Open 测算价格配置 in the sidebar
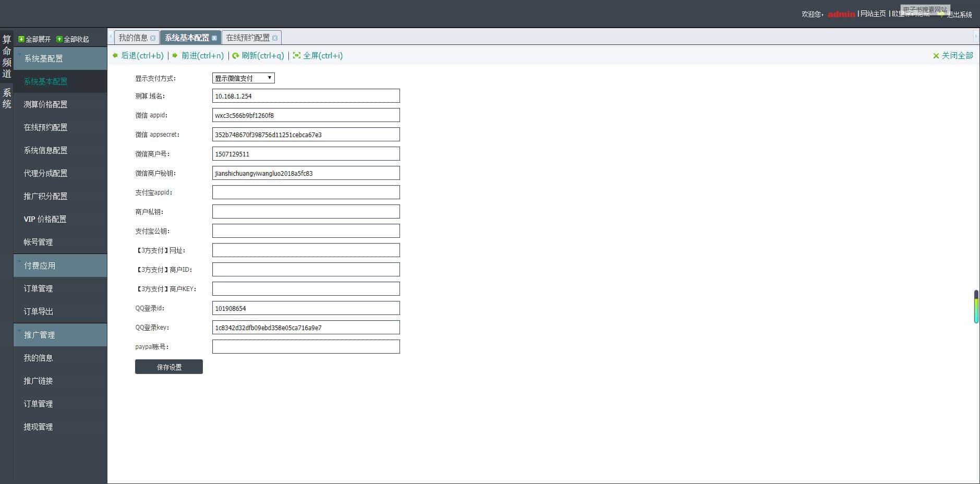 61,104
